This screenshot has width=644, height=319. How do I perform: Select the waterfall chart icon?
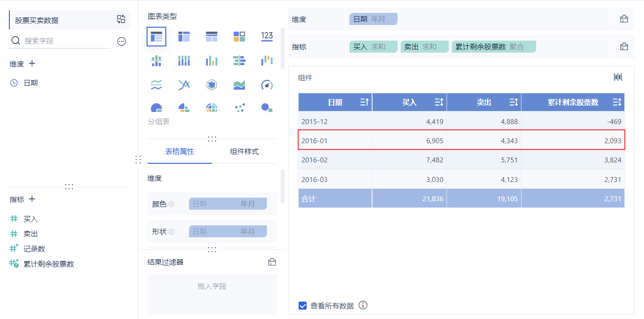coord(267,60)
